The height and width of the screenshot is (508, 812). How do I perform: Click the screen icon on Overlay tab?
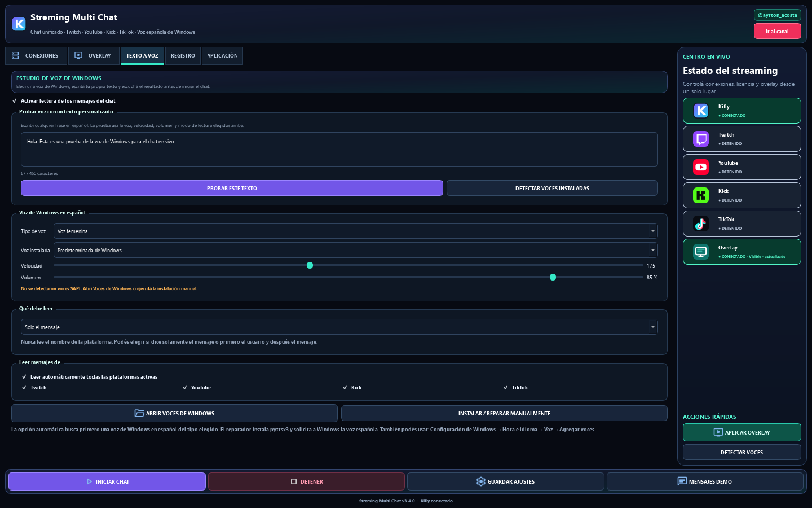[78, 56]
